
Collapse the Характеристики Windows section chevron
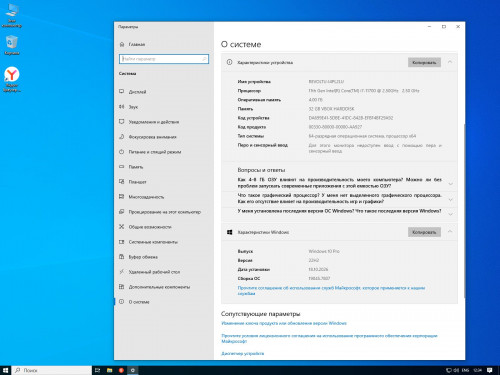click(x=450, y=231)
